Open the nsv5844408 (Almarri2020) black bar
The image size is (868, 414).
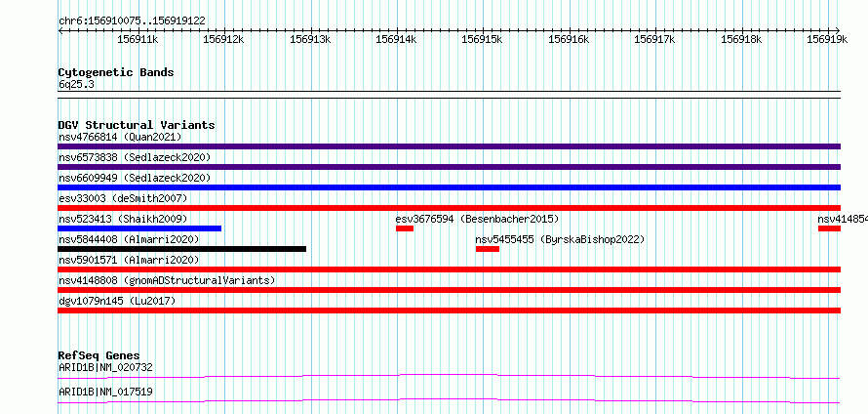pos(181,249)
